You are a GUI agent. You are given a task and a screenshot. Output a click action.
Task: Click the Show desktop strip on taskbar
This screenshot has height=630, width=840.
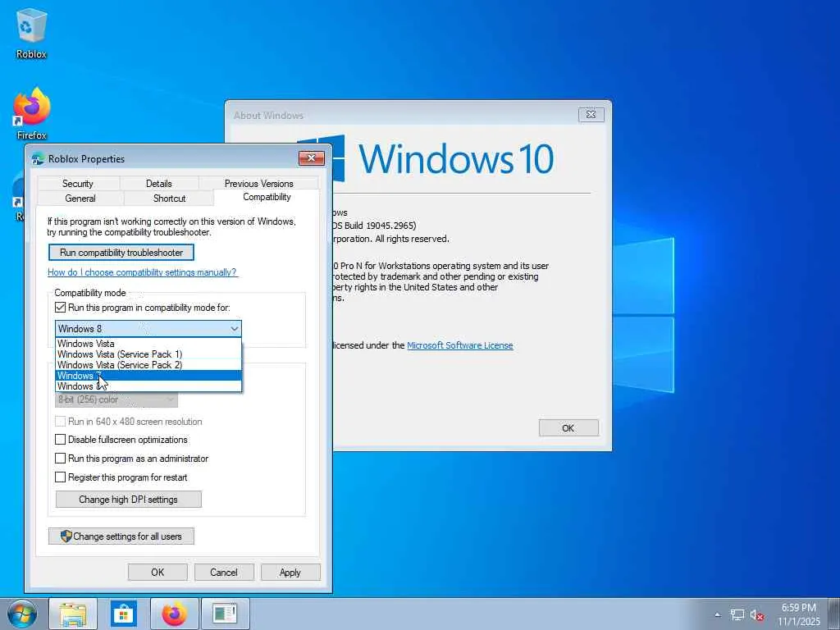(834, 614)
